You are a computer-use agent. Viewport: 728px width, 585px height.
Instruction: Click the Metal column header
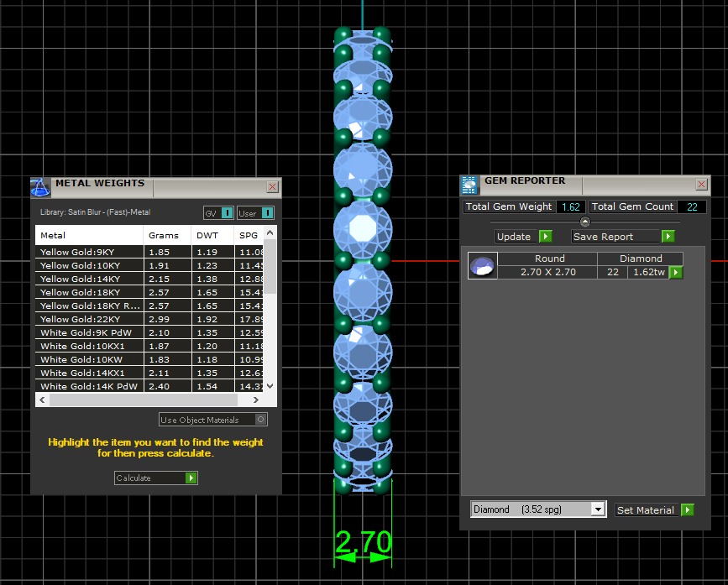tap(89, 235)
